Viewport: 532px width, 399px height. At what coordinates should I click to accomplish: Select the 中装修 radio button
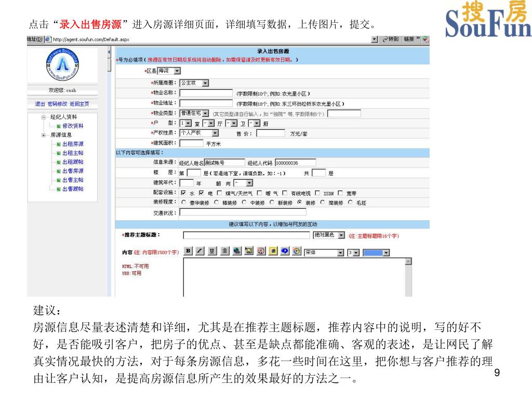[244, 202]
